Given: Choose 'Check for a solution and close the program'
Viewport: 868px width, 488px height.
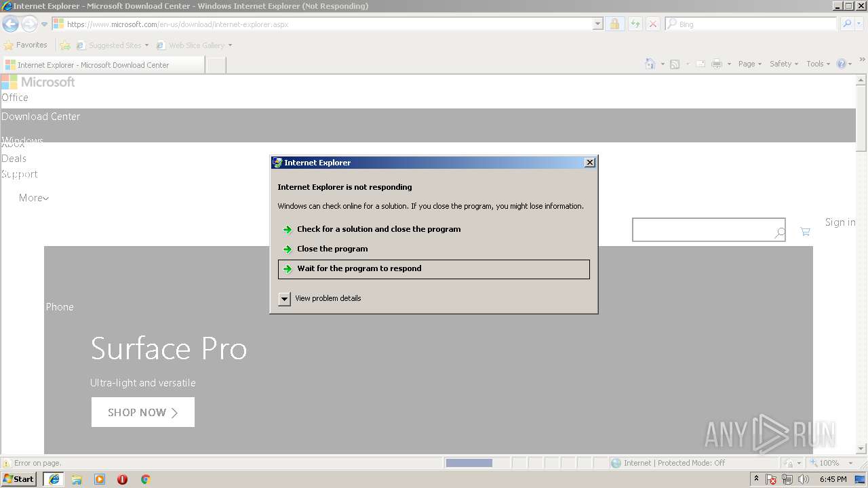Looking at the screenshot, I should tap(434, 229).
